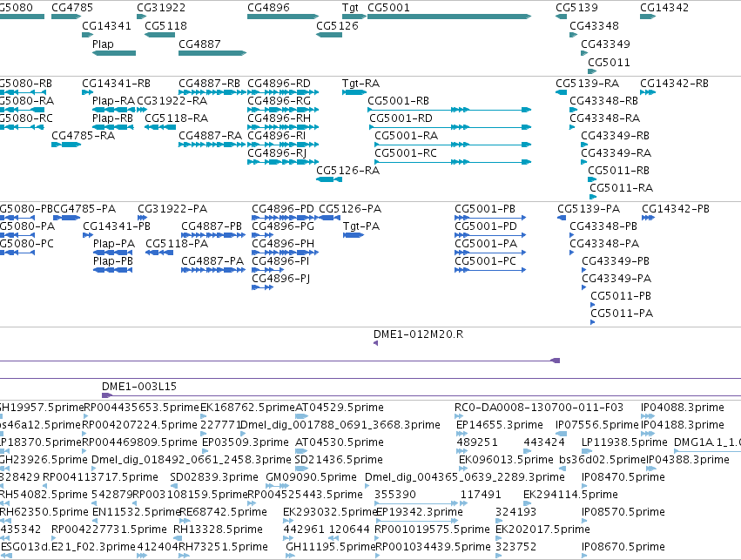Select transcript CG5126-RA

tap(329, 179)
